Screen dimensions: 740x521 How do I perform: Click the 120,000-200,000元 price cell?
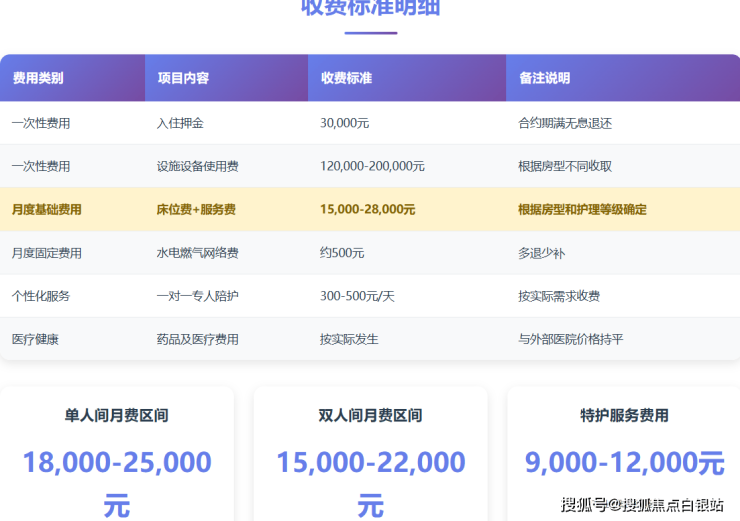(372, 167)
